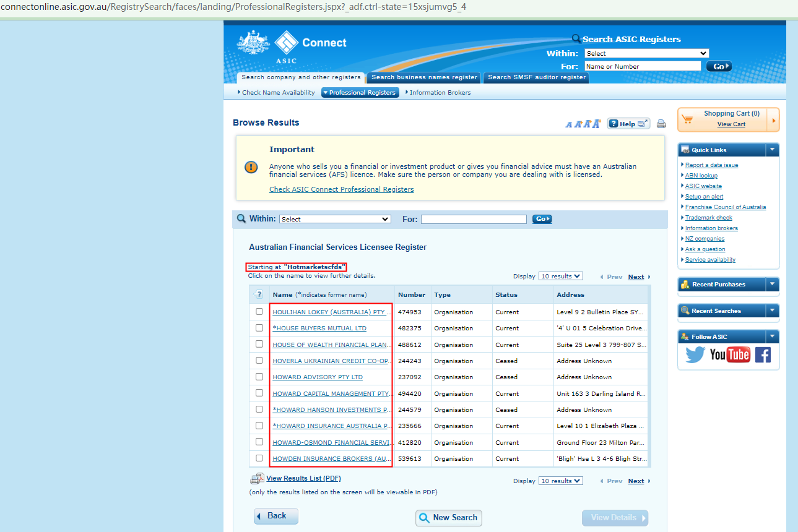Image resolution: width=798 pixels, height=532 pixels.
Task: Click the shopping cart icon
Action: click(688, 119)
